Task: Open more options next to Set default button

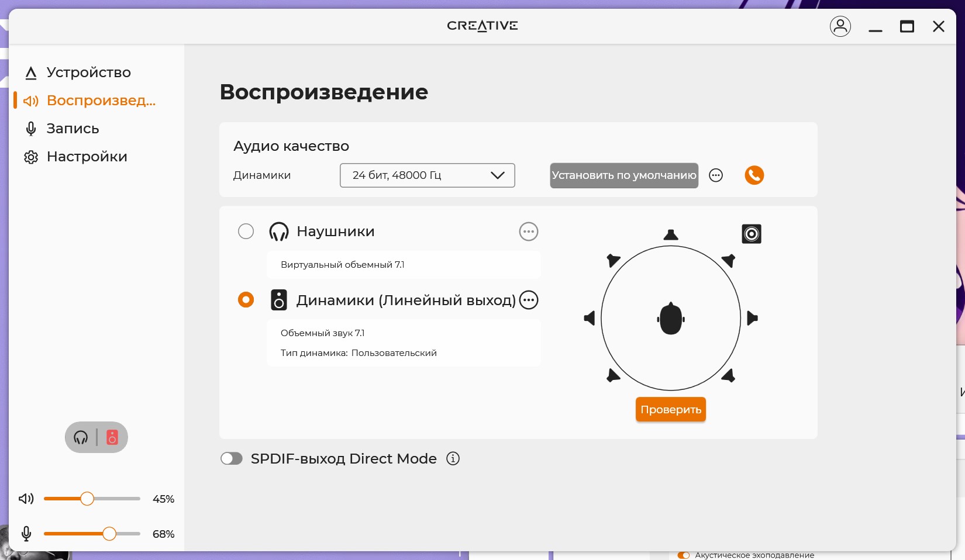Action: [716, 175]
